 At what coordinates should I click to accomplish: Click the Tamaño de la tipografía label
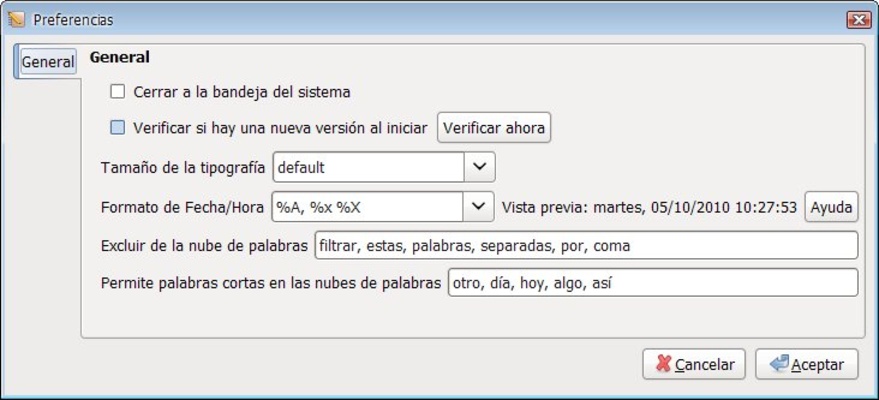tap(183, 168)
